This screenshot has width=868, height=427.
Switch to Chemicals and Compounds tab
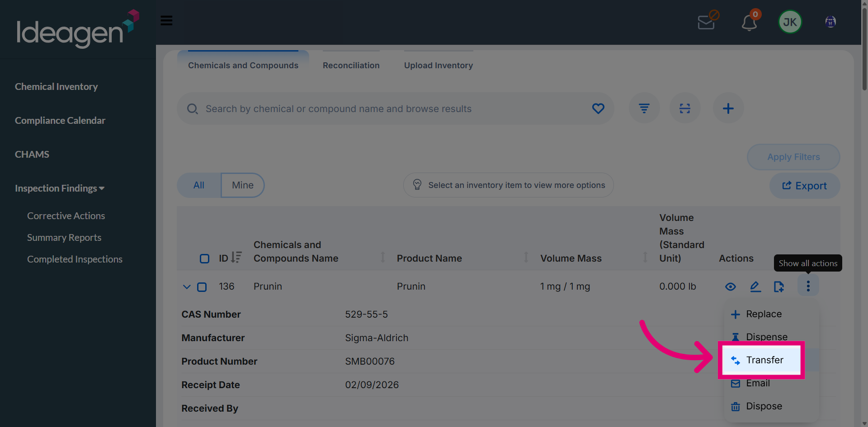243,65
